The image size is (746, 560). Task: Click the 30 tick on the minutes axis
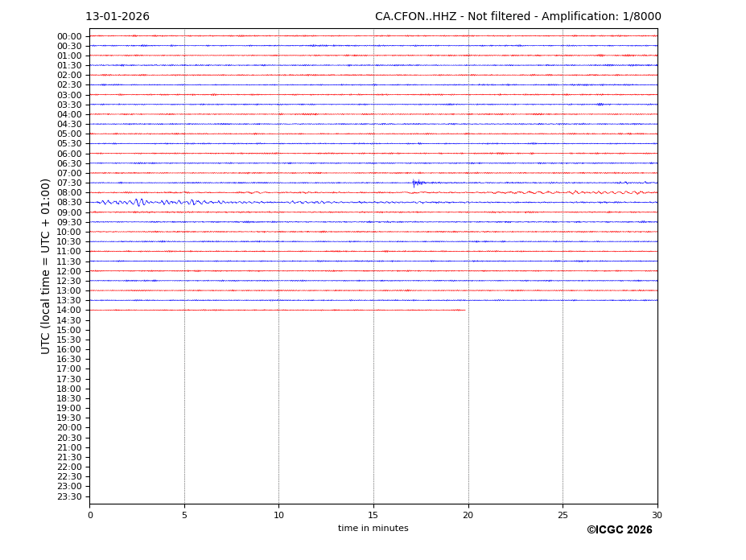tap(657, 515)
